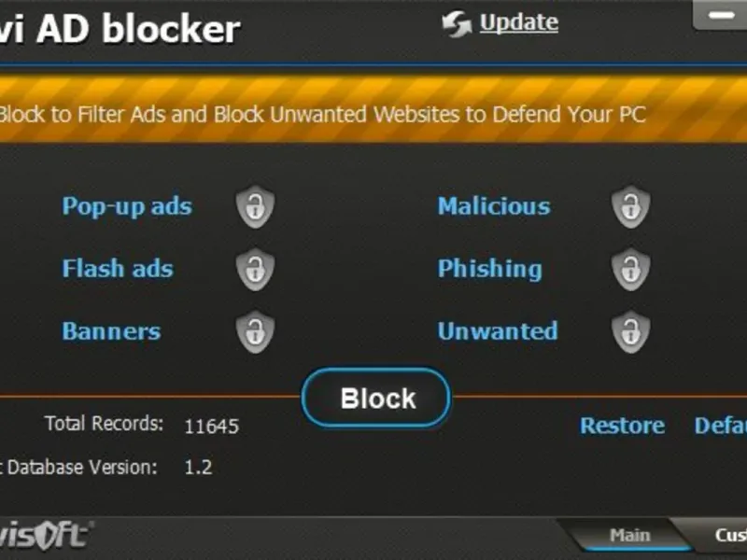Switch to the Main tab
This screenshot has width=747, height=560.
click(x=629, y=535)
